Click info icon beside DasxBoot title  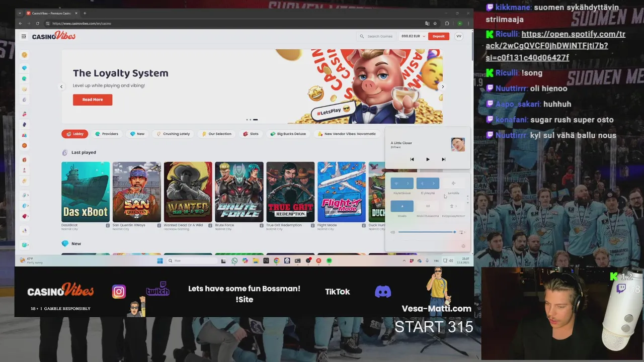pos(108,225)
